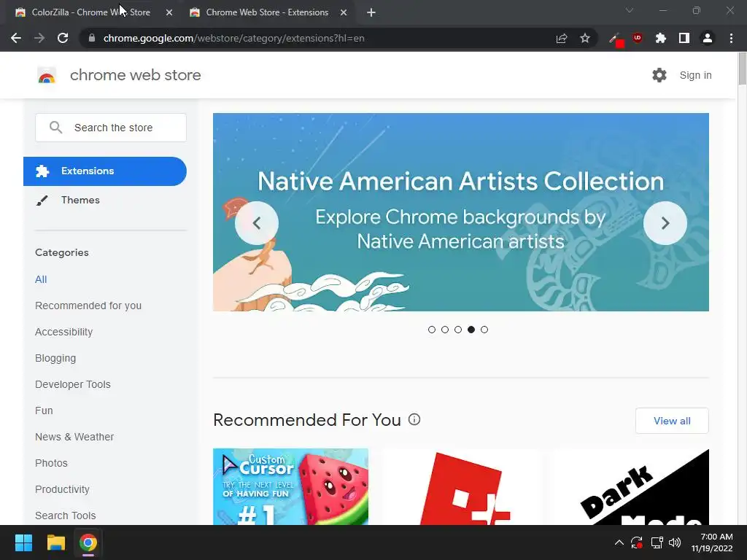Select the fourth (active) carousel dot
The height and width of the screenshot is (560, 747).
coord(471,330)
